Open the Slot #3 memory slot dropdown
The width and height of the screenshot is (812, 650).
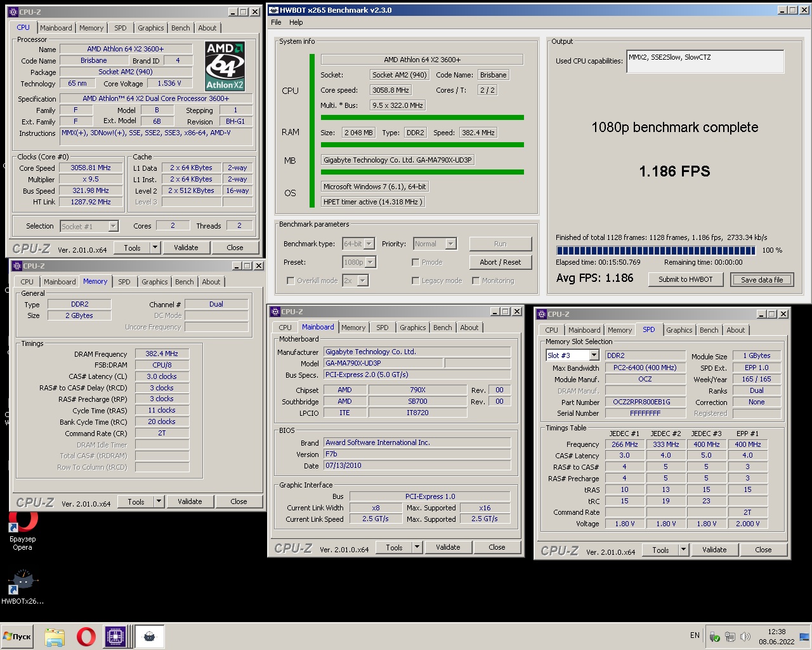[594, 355]
